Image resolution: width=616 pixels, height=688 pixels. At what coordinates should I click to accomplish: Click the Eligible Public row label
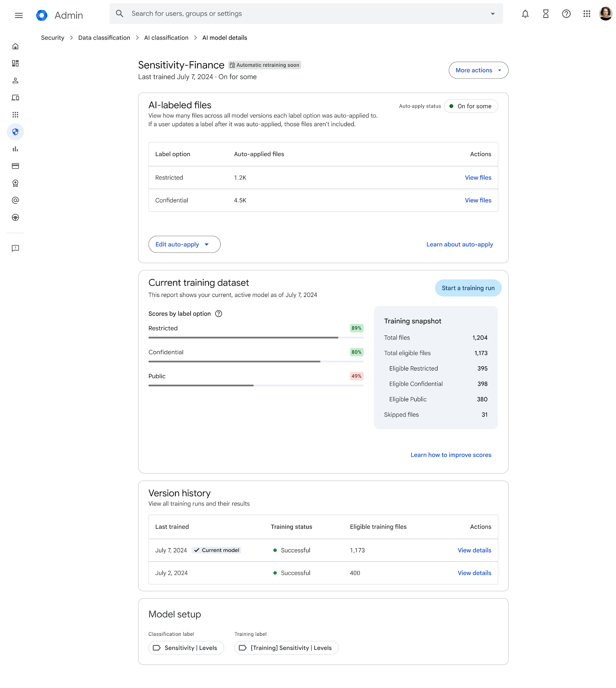408,399
